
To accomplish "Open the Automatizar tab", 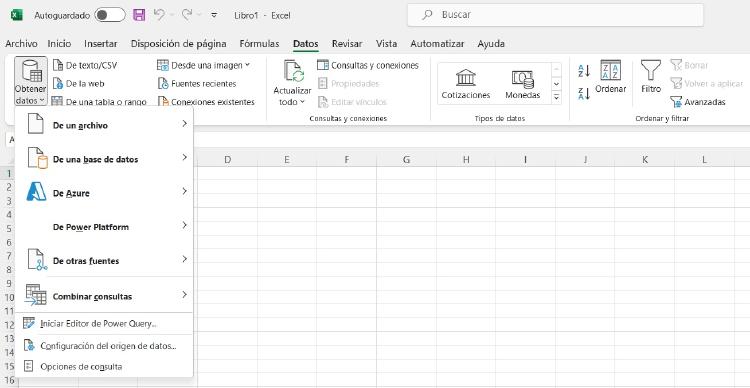I will pyautogui.click(x=437, y=44).
